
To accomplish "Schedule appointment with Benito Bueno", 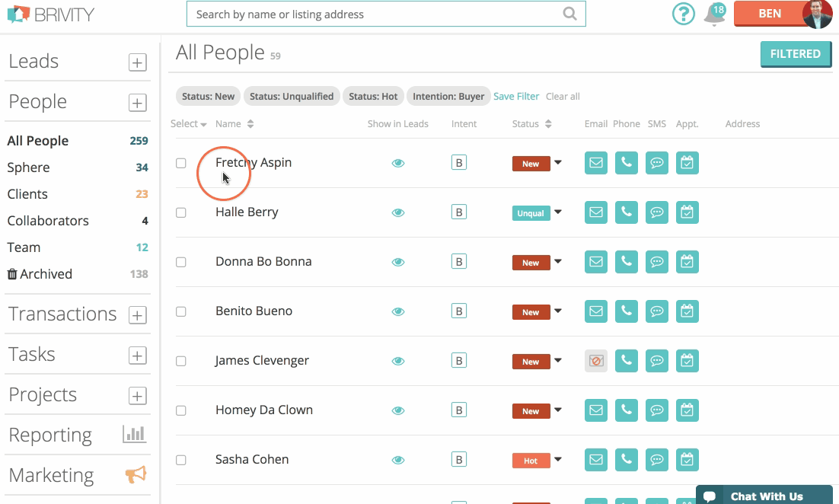I will coord(687,311).
